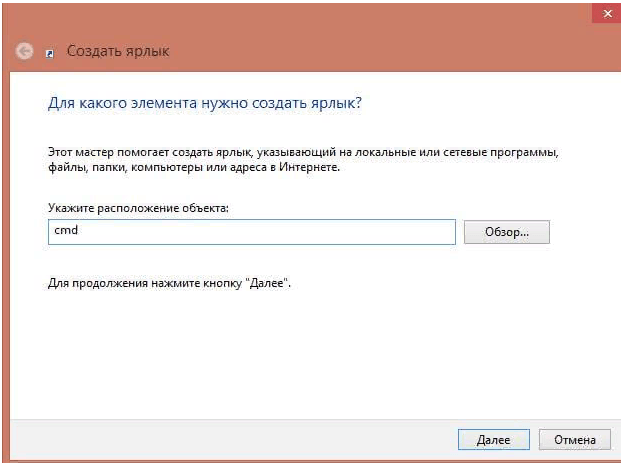This screenshot has width=624, height=465.
Task: Cancel the wizard with Отмена
Action: 575,440
